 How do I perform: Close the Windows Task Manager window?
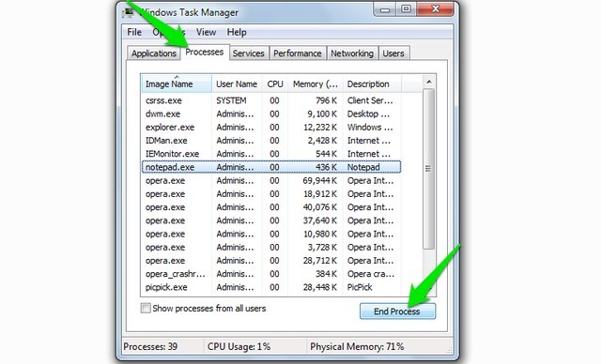[x=436, y=9]
